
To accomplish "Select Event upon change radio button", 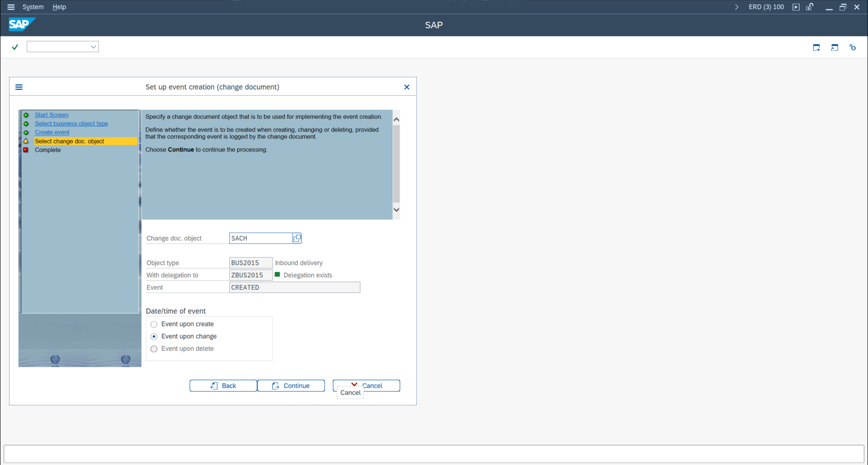I will coord(154,337).
